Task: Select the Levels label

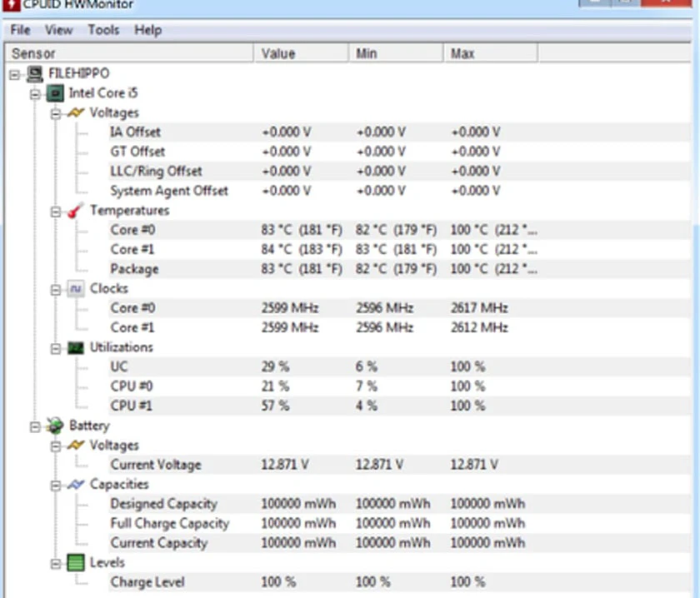Action: pos(107,562)
